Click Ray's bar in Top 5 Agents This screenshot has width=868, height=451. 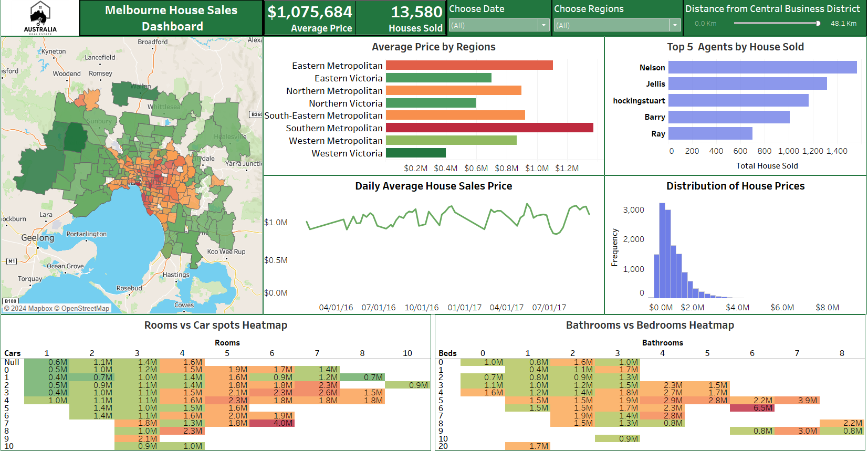710,133
